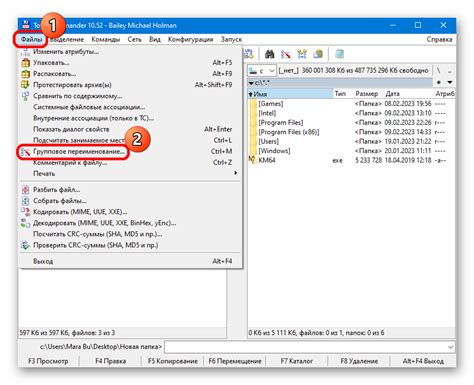Screen dimensions: 474x385
Task: Click the F7 Каталог button
Action: point(297,361)
